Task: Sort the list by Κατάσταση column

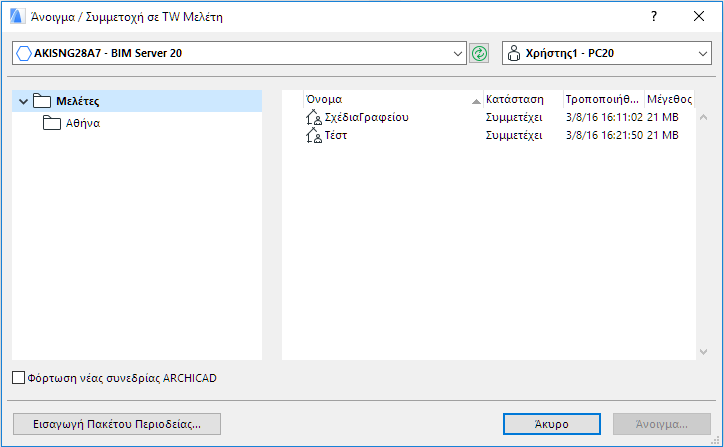Action: pos(523,99)
